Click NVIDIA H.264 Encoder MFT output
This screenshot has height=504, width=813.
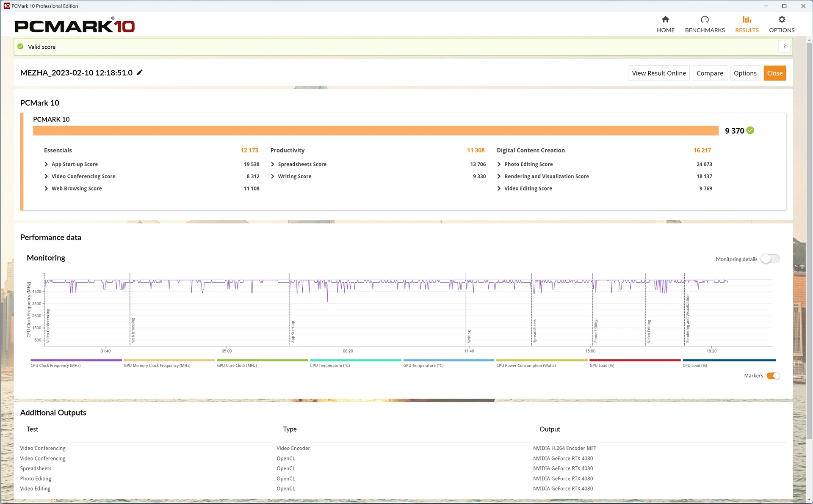pyautogui.click(x=564, y=448)
